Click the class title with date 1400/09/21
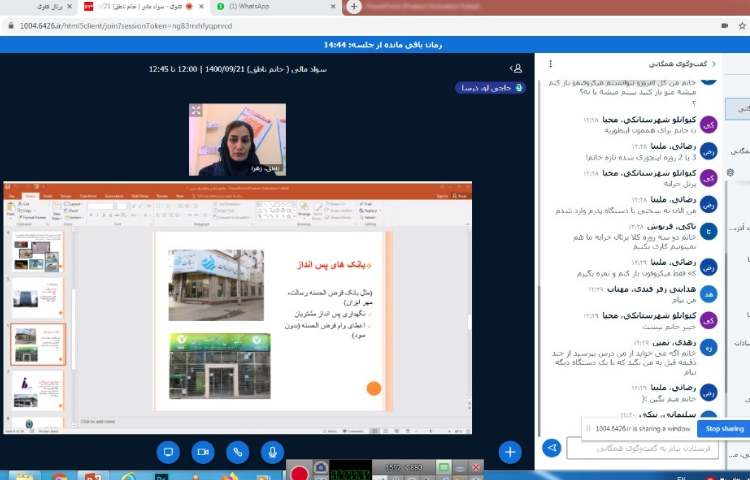 pyautogui.click(x=238, y=69)
